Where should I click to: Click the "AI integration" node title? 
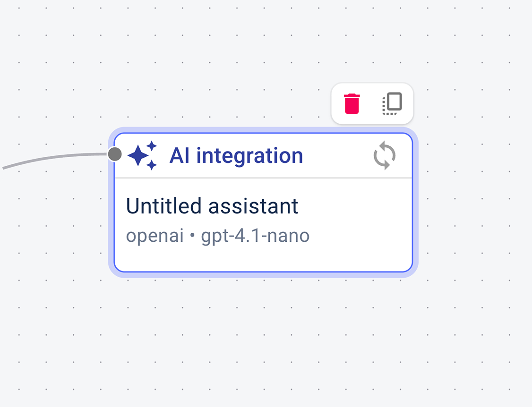[236, 155]
